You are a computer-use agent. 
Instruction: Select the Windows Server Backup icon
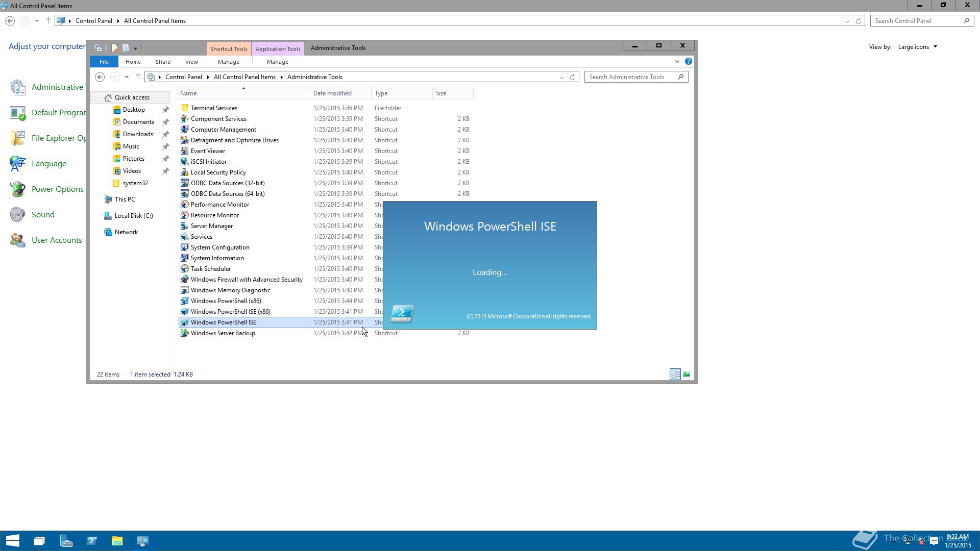(185, 333)
